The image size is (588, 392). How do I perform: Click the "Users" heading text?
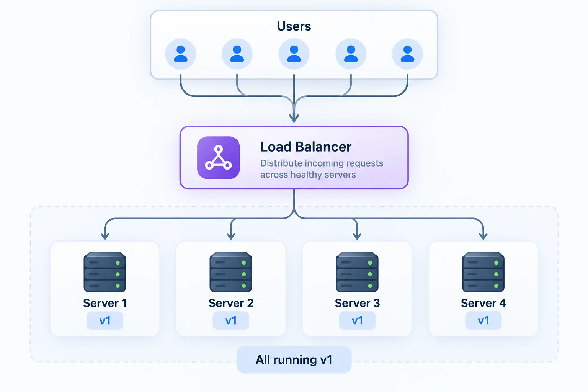coord(294,26)
